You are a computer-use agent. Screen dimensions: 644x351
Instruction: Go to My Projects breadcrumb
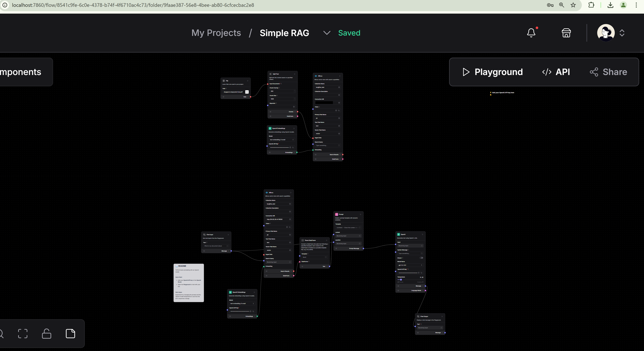click(x=216, y=33)
